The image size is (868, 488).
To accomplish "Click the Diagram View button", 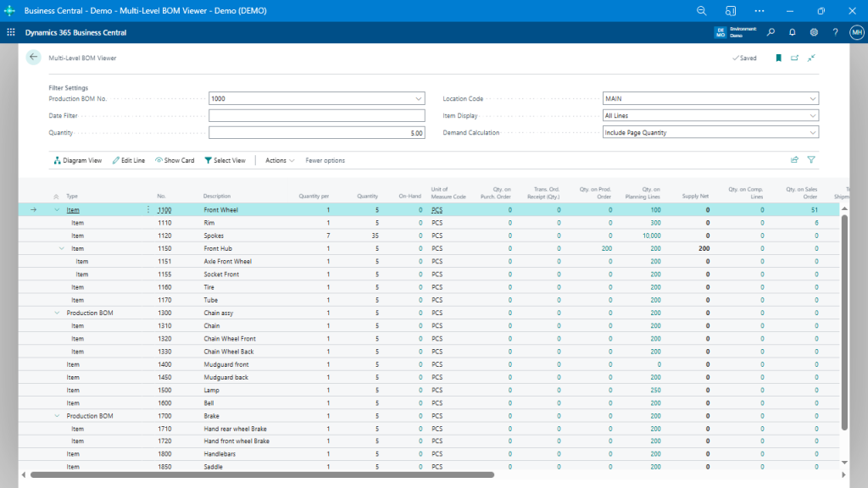I will tap(77, 160).
